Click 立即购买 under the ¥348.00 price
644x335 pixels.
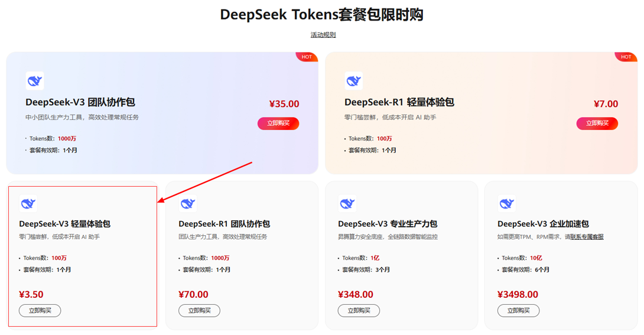coord(359,310)
